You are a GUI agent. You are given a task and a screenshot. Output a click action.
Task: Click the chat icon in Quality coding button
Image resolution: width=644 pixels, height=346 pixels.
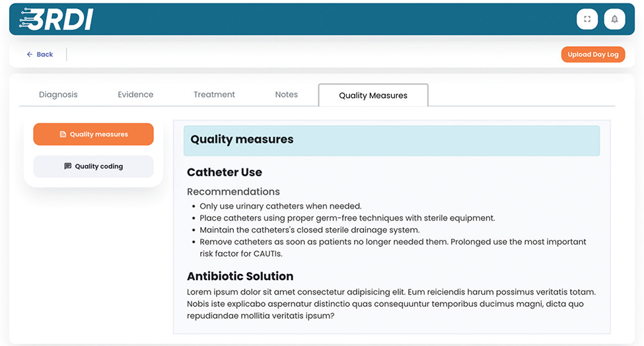coord(67,166)
